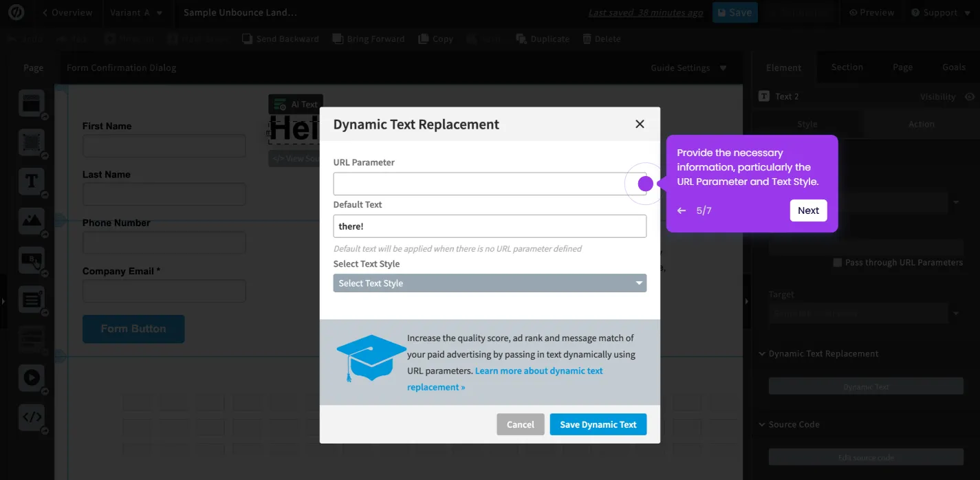
Task: Open the Variant A dropdown
Action: point(137,12)
